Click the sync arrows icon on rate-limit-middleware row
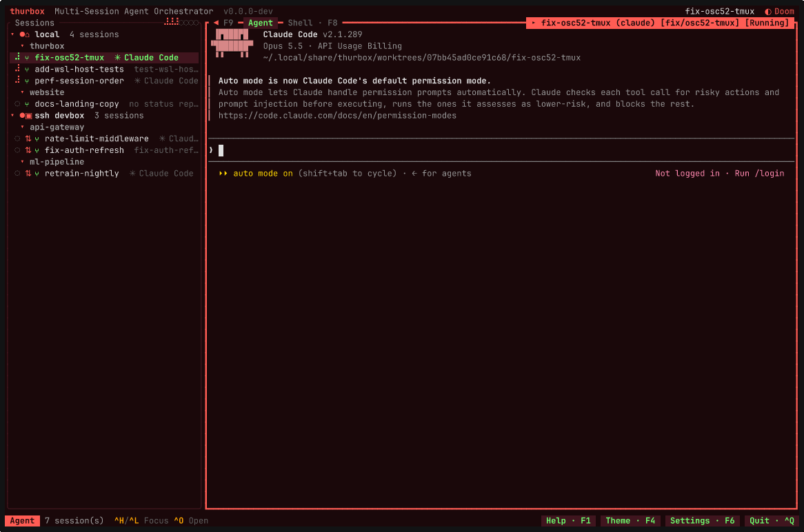 point(28,139)
